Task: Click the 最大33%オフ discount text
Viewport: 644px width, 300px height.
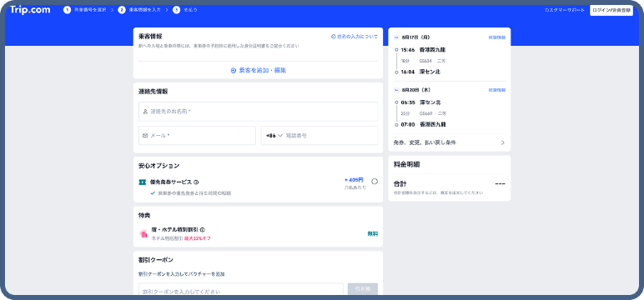Action: pos(197,238)
